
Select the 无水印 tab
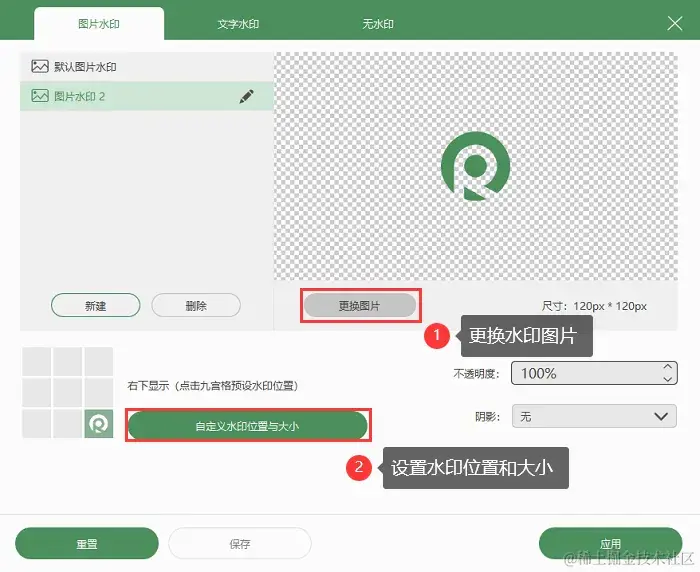(x=378, y=24)
